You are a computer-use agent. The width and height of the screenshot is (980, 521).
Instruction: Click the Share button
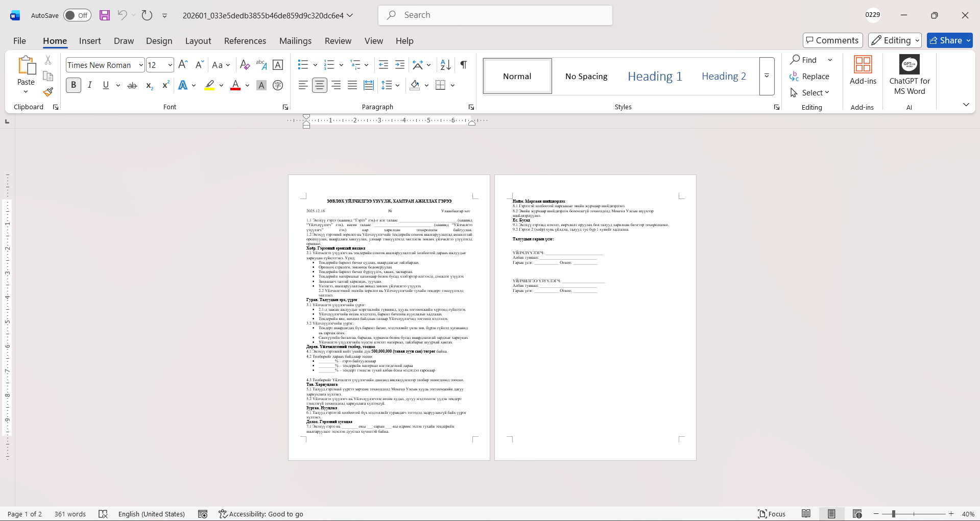tap(949, 40)
